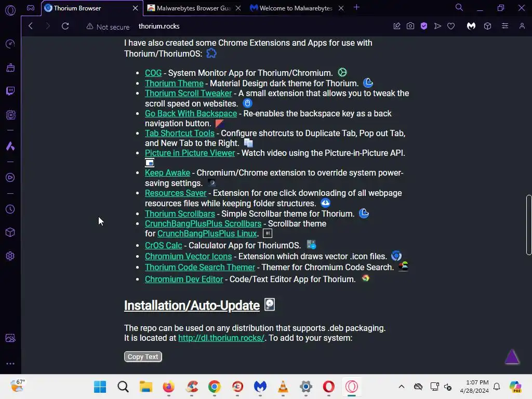Screen dimensions: 532x399
Task: Open the COG link
Action: 153,73
